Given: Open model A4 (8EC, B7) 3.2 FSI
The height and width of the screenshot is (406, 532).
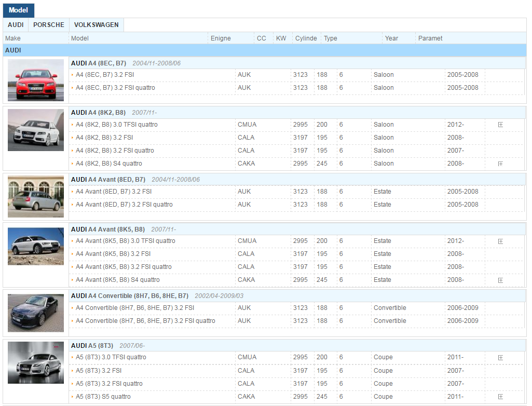Looking at the screenshot, I should point(105,75).
